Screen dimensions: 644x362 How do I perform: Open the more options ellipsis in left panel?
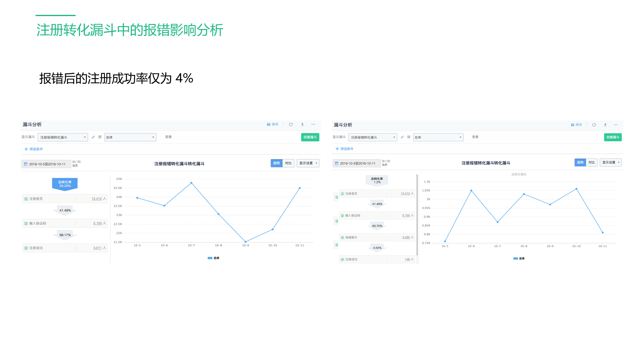coord(313,124)
